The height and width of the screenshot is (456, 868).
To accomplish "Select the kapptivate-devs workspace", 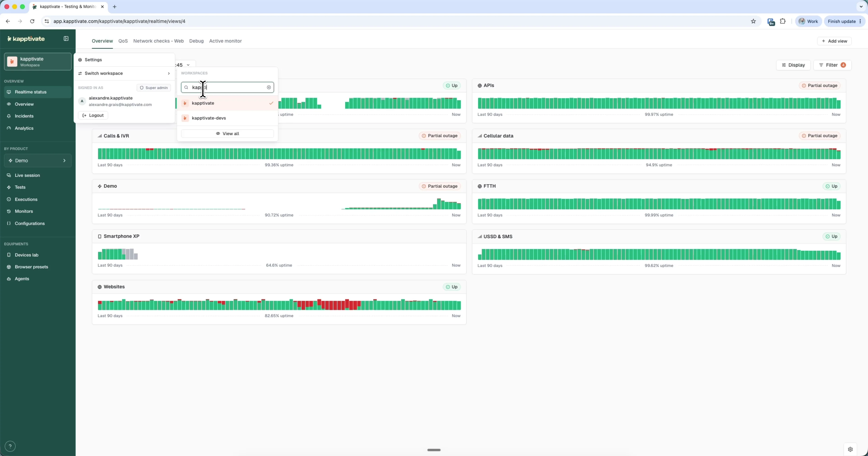I will point(227,118).
